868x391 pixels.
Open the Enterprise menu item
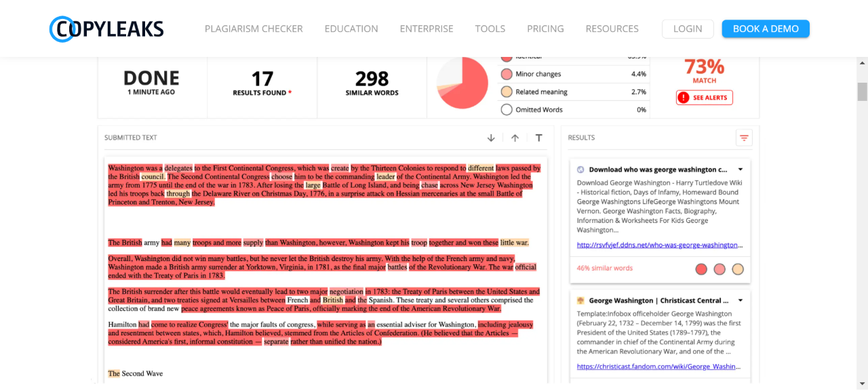pyautogui.click(x=427, y=28)
